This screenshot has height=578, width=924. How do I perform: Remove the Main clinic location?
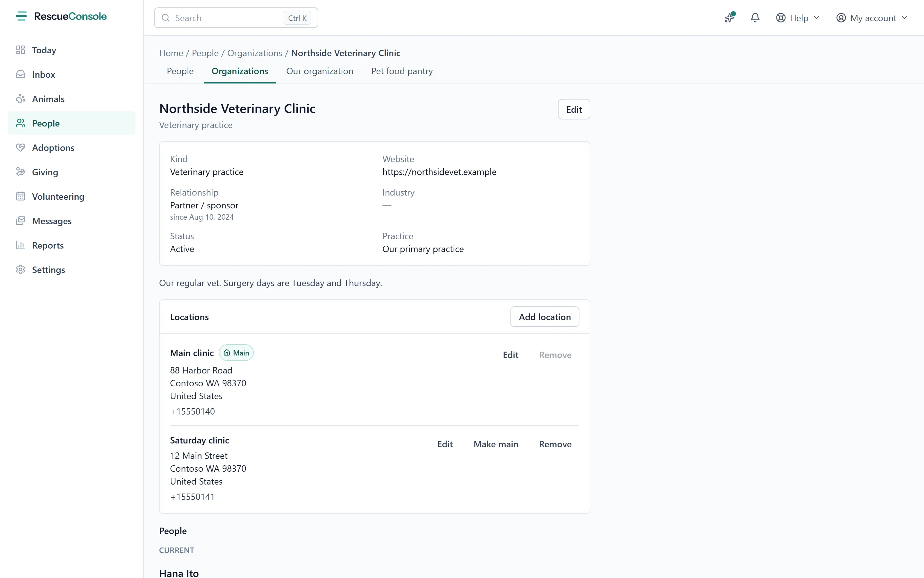(555, 355)
